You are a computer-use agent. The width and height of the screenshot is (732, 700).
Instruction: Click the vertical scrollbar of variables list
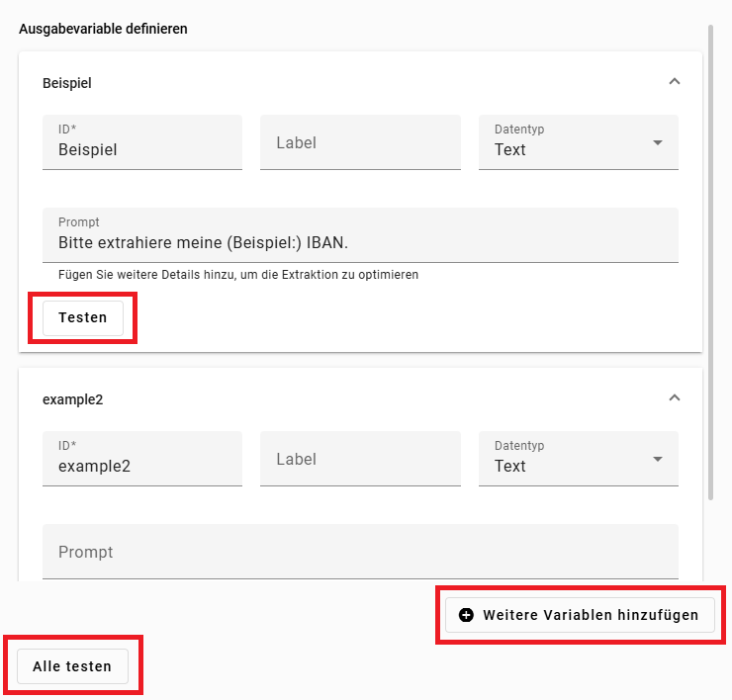(x=710, y=257)
